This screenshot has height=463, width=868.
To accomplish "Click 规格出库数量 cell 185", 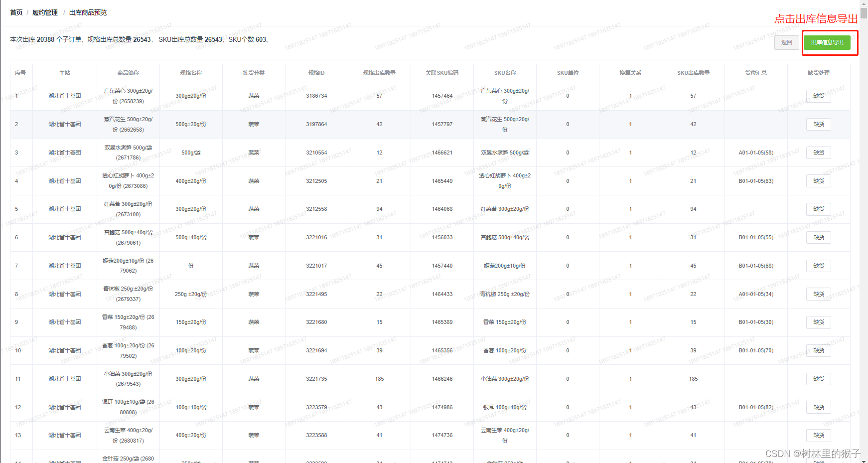I will click(x=379, y=379).
